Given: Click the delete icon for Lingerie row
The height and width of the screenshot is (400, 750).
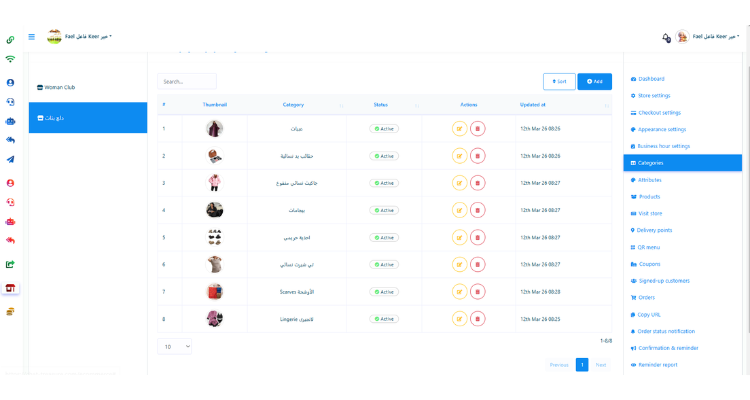Looking at the screenshot, I should pos(477,319).
